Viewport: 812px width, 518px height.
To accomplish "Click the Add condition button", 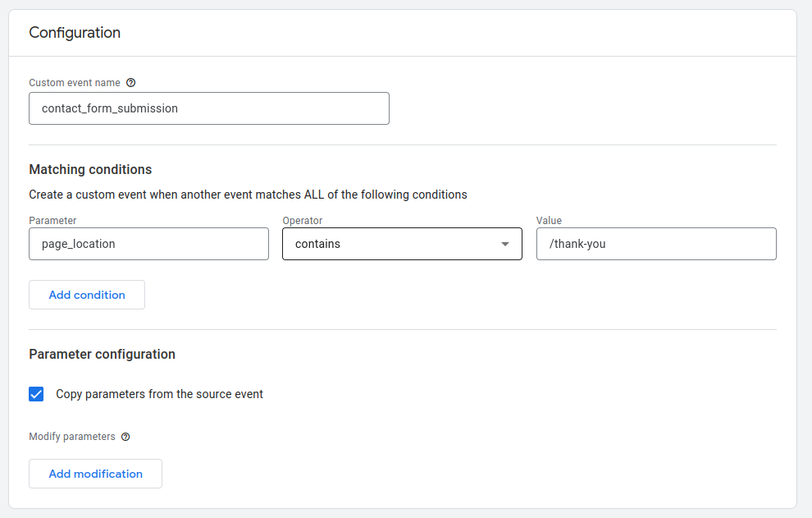I will pos(87,295).
